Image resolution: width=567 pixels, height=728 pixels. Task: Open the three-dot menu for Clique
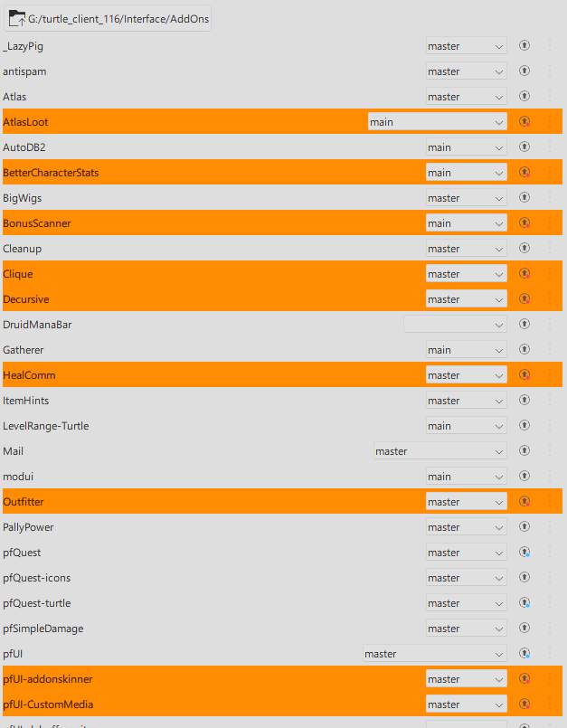(x=550, y=273)
